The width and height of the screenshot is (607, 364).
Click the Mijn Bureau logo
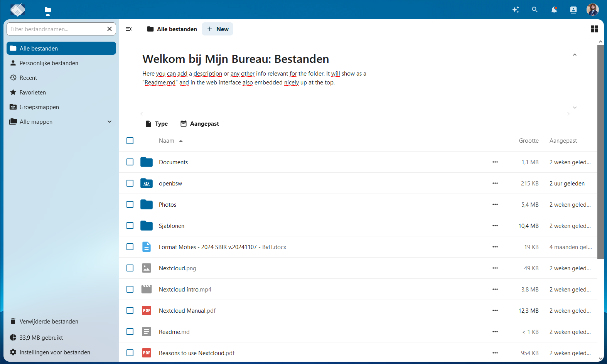click(18, 10)
